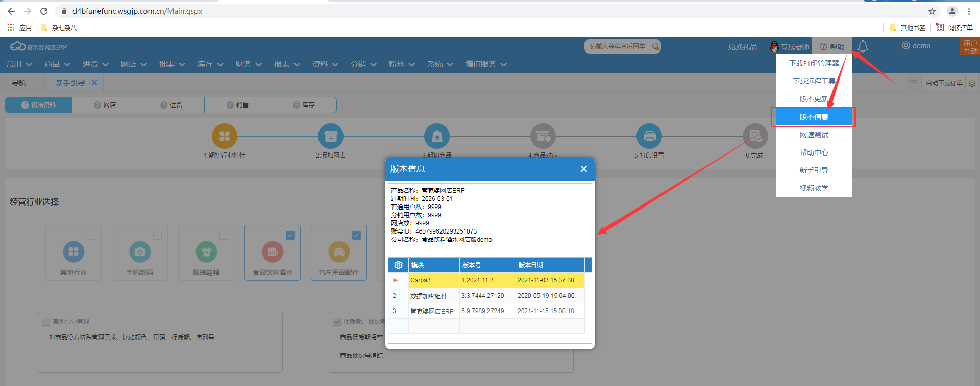Expand the 库存 dropdown menu
This screenshot has width=980, height=386.
(x=210, y=64)
